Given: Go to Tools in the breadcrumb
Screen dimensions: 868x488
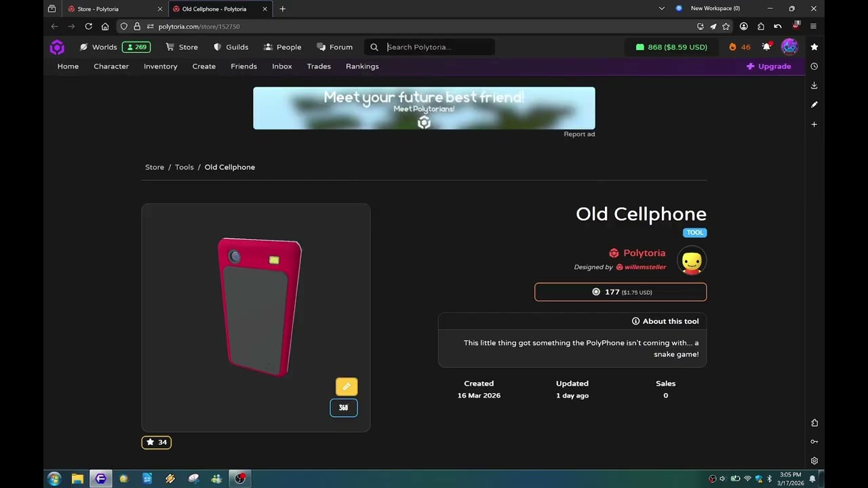Looking at the screenshot, I should [x=184, y=167].
